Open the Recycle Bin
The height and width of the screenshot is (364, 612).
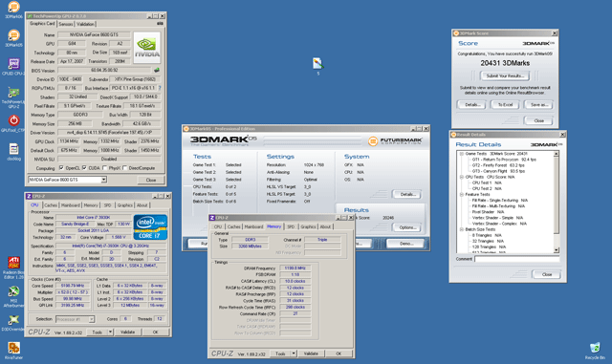[x=595, y=351]
